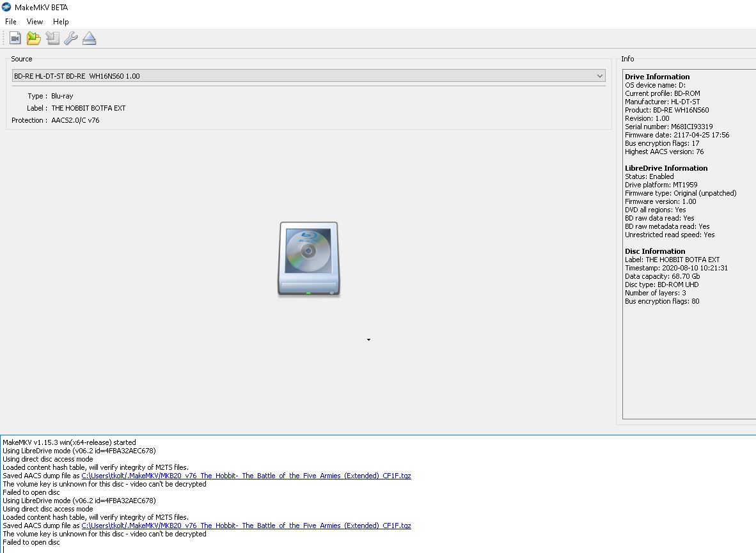
Task: Click 'Drive platform: MT1959' line
Action: (x=661, y=185)
